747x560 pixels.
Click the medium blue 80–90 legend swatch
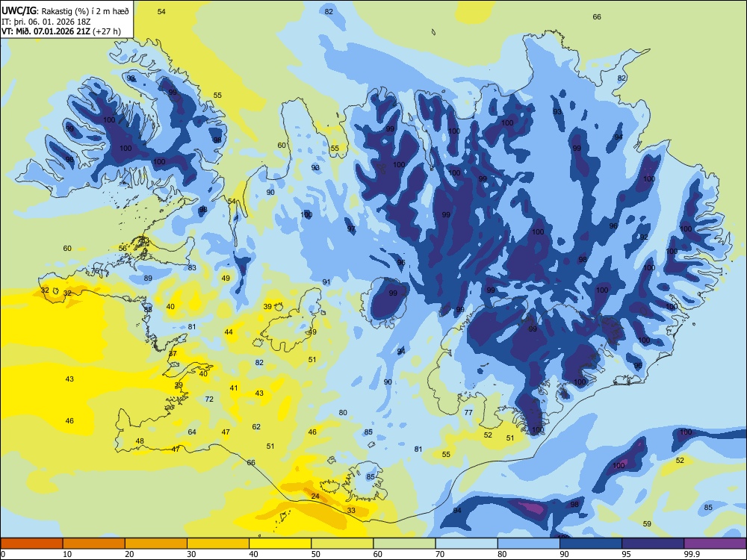tap(529, 544)
